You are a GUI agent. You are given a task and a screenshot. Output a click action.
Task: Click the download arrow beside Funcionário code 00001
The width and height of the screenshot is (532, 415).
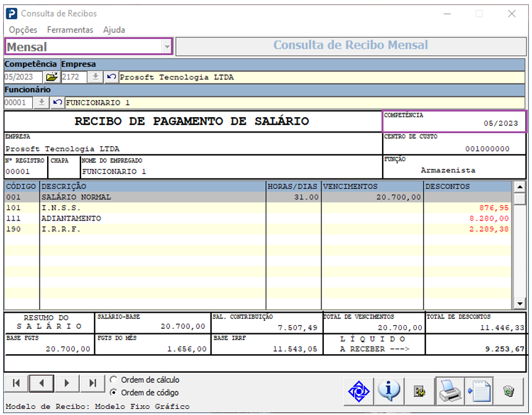coord(41,102)
